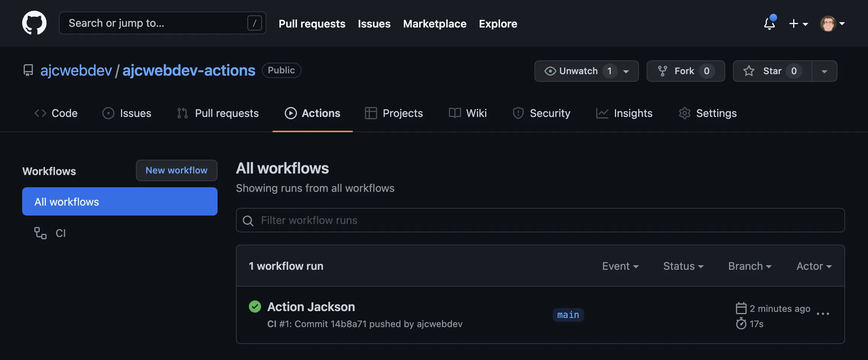Click the repository book icon
Screen dimensions: 868x360
click(28, 70)
